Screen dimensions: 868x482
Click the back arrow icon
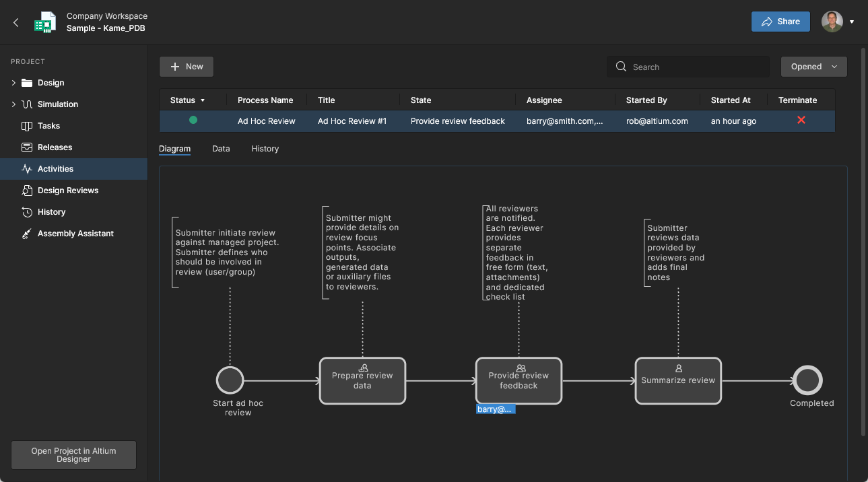pos(16,22)
